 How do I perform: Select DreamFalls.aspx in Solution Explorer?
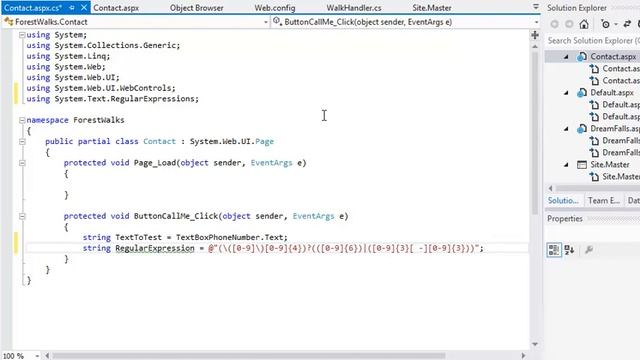pyautogui.click(x=615, y=129)
